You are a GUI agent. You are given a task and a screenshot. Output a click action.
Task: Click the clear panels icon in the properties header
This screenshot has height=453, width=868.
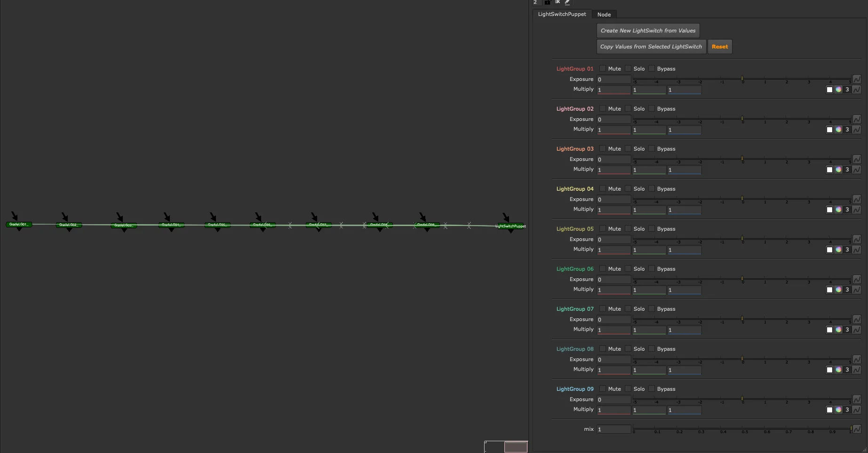click(557, 2)
